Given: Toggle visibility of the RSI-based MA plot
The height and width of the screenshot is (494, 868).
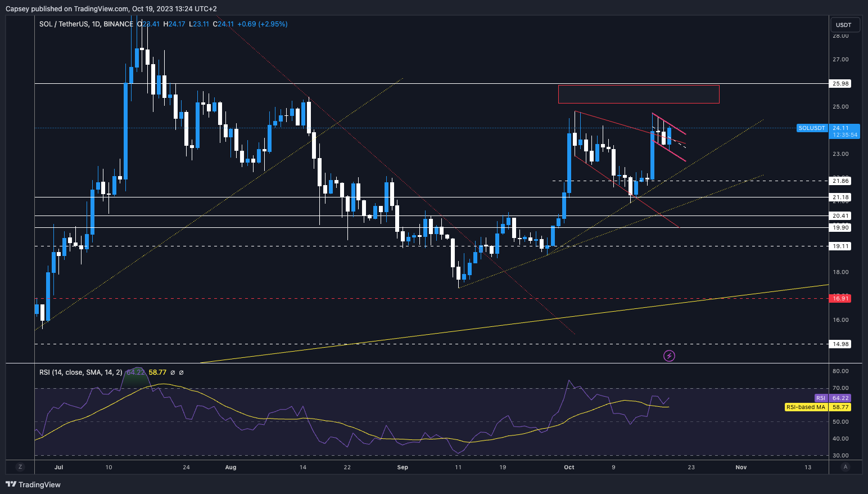Looking at the screenshot, I should pos(181,372).
